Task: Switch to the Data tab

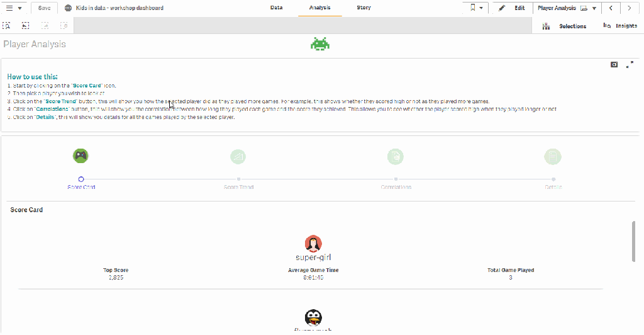Action: (276, 8)
